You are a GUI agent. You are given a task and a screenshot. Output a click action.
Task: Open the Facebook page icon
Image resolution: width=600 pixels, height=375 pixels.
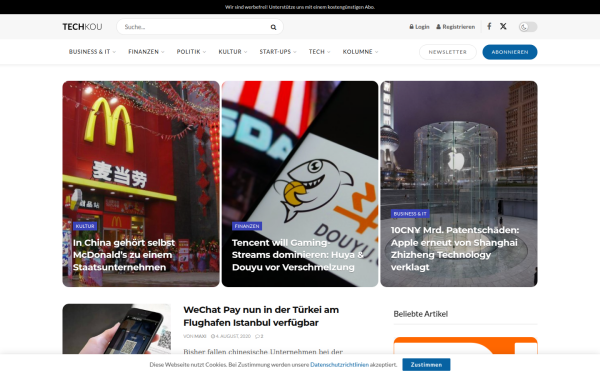[x=489, y=26]
